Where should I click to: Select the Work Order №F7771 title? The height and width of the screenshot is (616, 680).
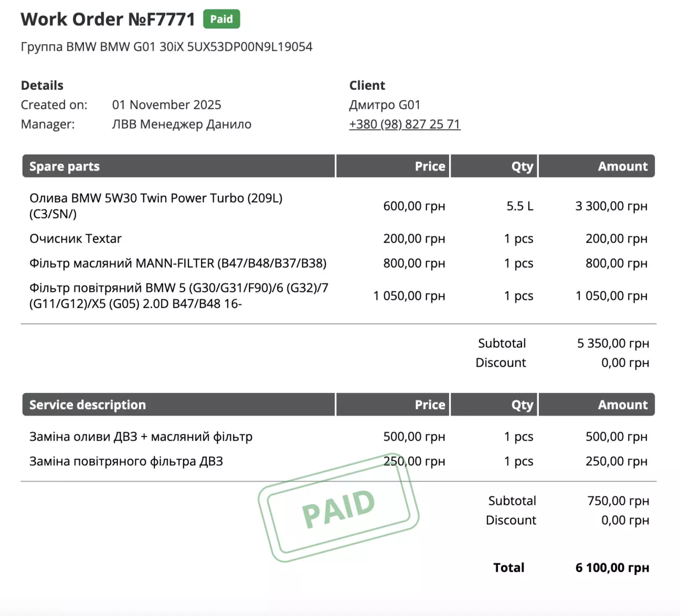(108, 19)
